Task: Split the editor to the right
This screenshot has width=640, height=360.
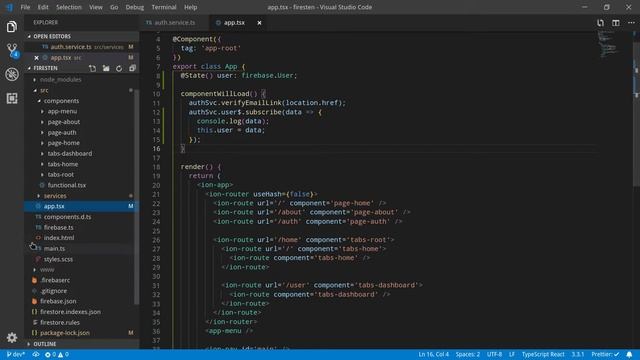Action: (x=616, y=23)
